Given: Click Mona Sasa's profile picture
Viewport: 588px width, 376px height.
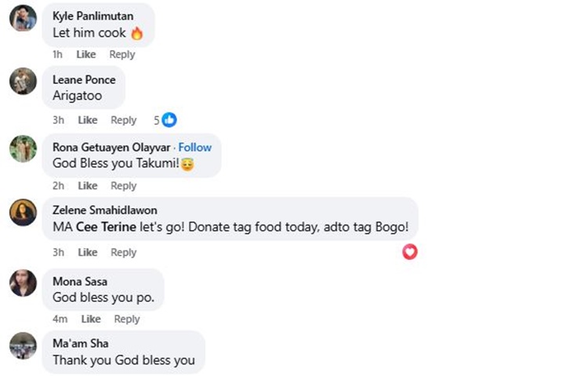Looking at the screenshot, I should (23, 283).
